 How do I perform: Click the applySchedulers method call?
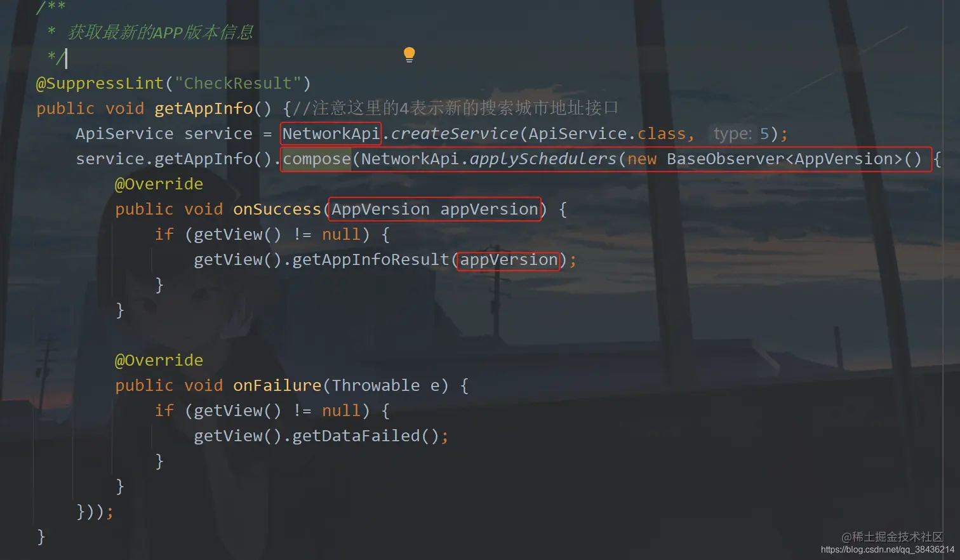(543, 159)
